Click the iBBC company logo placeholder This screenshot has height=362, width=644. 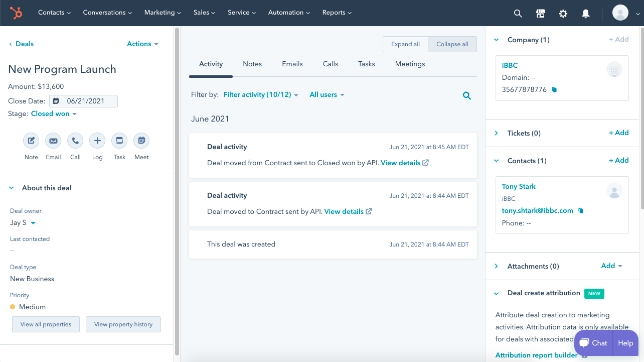pyautogui.click(x=614, y=70)
